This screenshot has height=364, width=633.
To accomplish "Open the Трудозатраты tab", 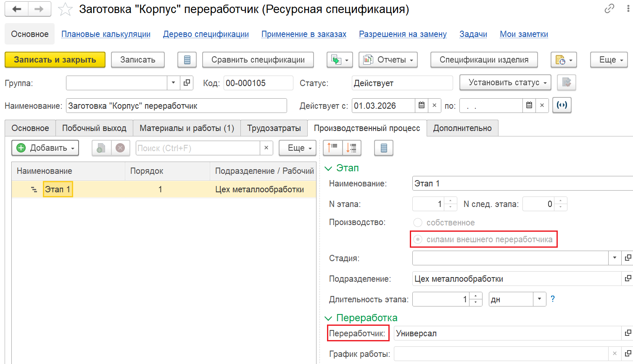I will click(x=274, y=128).
